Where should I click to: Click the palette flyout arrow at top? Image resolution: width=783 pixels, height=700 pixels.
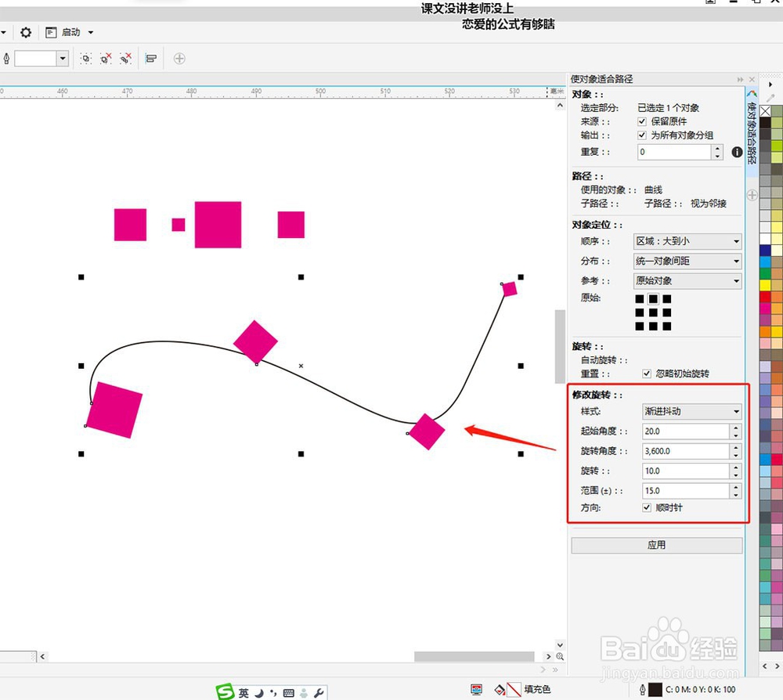pyautogui.click(x=770, y=85)
